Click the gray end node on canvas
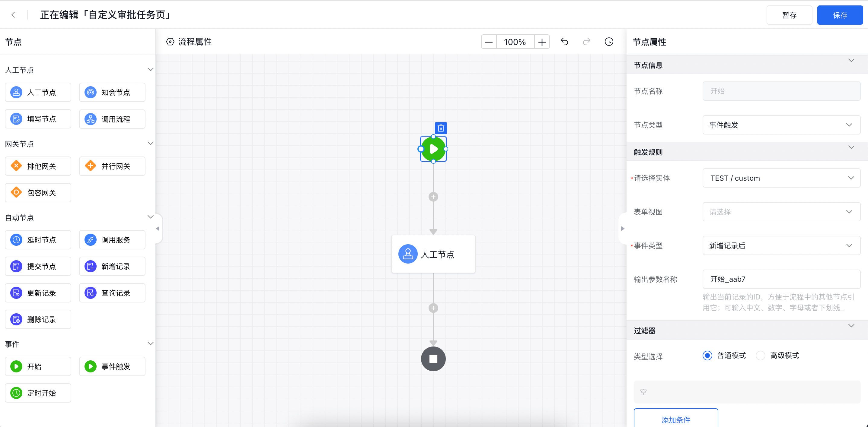Viewport: 868px width, 427px height. [x=433, y=359]
